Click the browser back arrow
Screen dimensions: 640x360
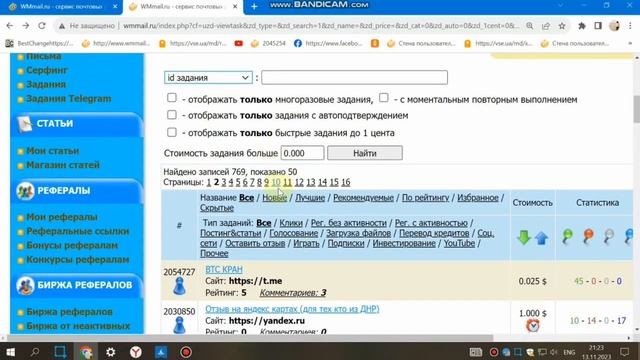pyautogui.click(x=9, y=26)
